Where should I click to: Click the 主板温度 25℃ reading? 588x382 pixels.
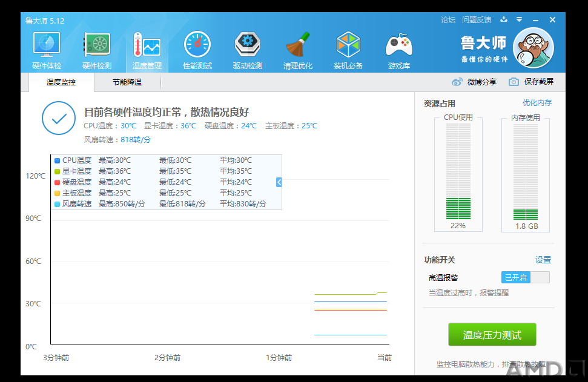[x=291, y=126]
